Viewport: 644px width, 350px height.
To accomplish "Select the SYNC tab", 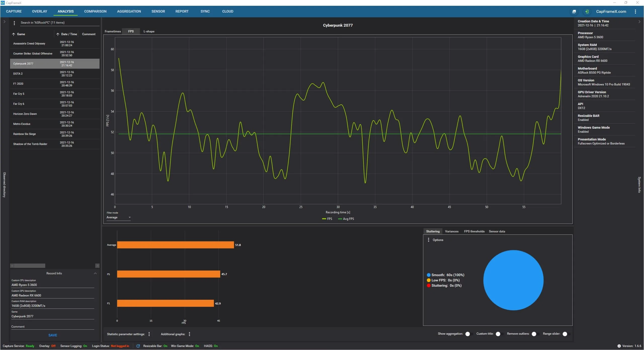I will 205,12.
